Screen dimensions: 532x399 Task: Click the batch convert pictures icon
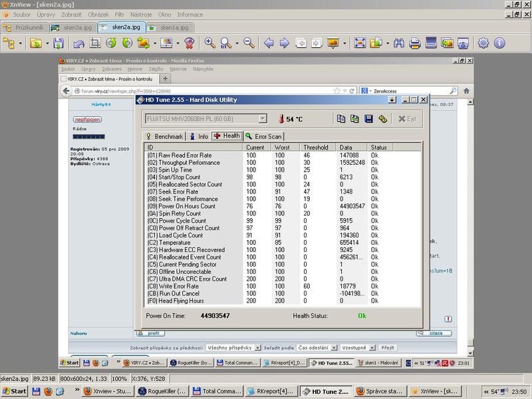(447, 43)
